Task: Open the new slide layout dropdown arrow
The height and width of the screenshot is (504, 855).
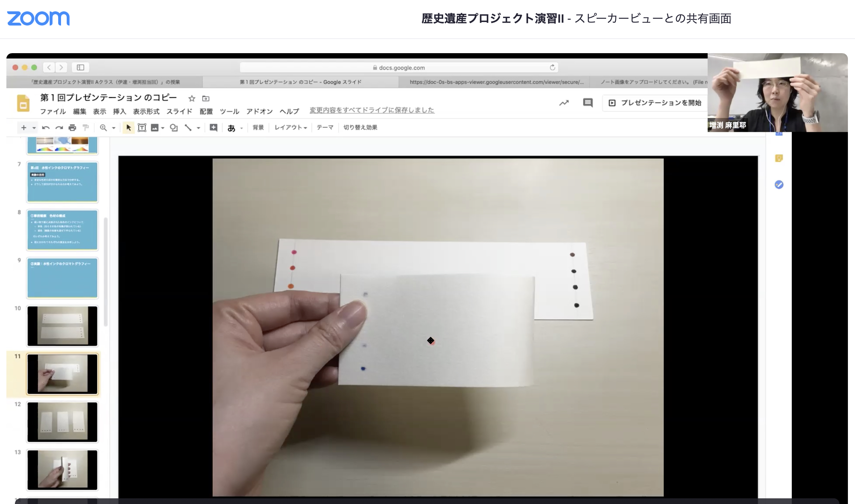Action: pos(34,128)
